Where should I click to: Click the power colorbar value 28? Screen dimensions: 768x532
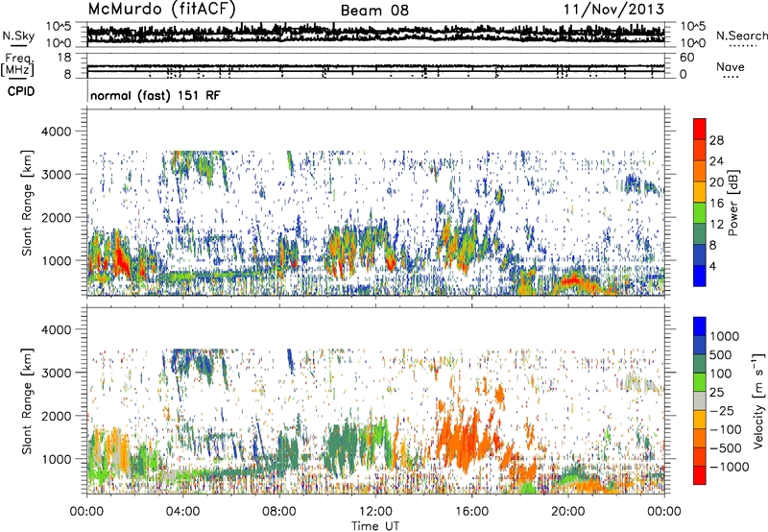point(716,140)
